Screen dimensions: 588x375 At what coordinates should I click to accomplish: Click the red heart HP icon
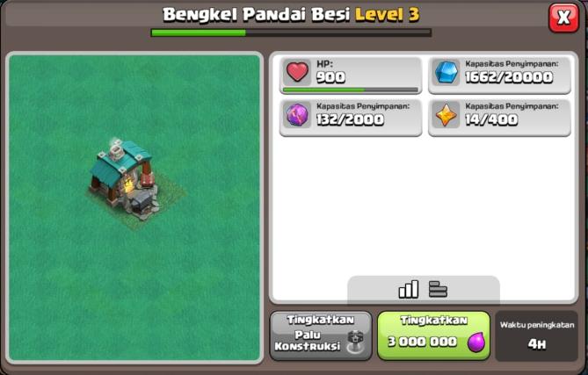(297, 71)
